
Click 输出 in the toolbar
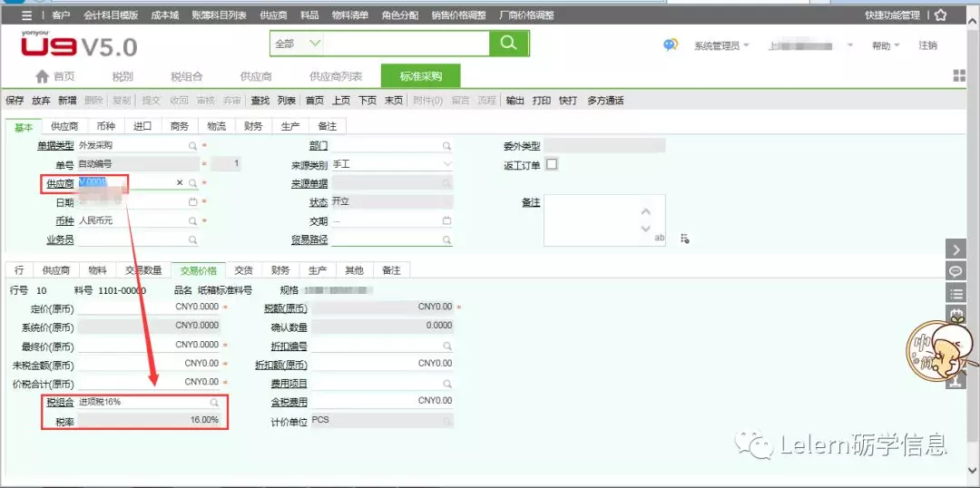[x=515, y=101]
